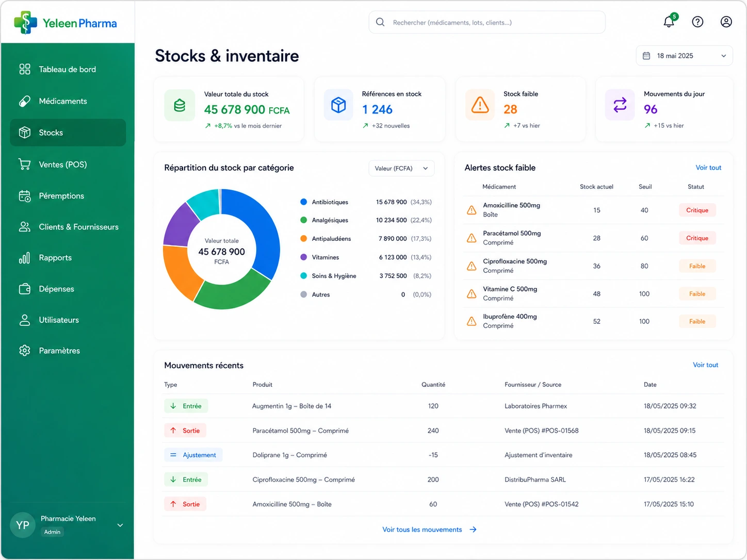The width and height of the screenshot is (747, 560).
Task: Click Augmentin 1g – Boîte de 14 product
Action: point(292,406)
